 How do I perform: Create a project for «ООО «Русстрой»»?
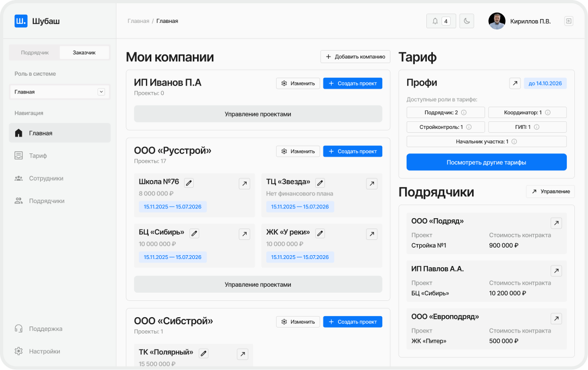(352, 151)
